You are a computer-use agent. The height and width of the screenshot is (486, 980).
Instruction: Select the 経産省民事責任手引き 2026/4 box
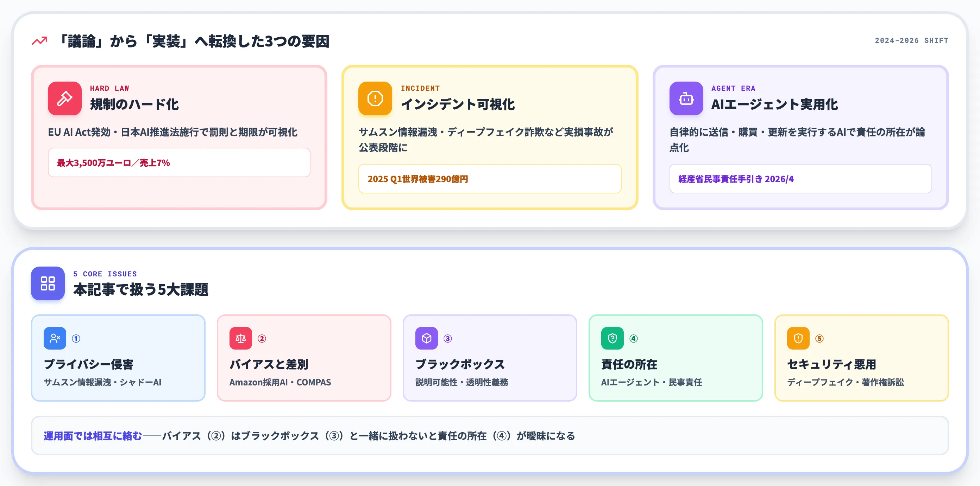[x=801, y=179]
